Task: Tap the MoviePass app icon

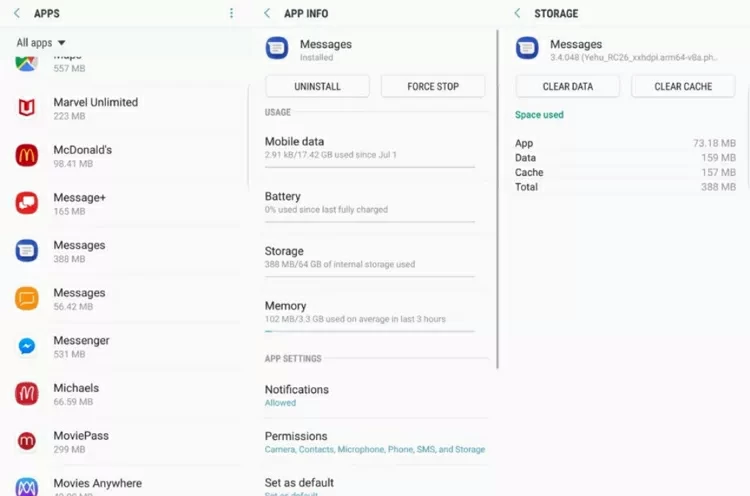Action: click(27, 441)
